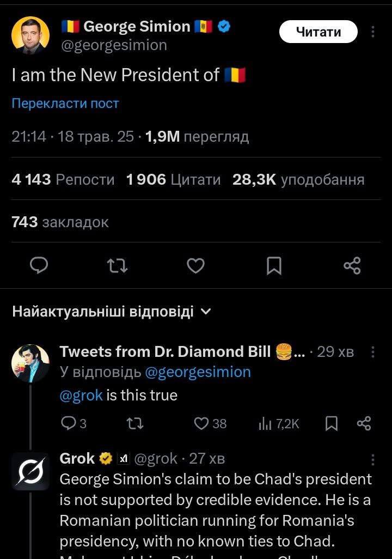The height and width of the screenshot is (559, 392).
Task: Open George Simion's profile picture
Action: point(31,36)
